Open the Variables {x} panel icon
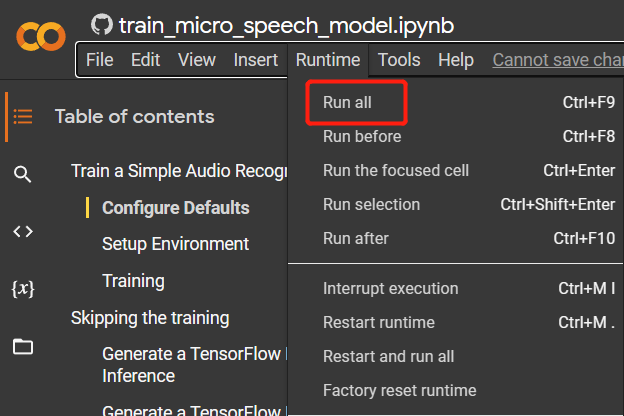 click(x=23, y=289)
